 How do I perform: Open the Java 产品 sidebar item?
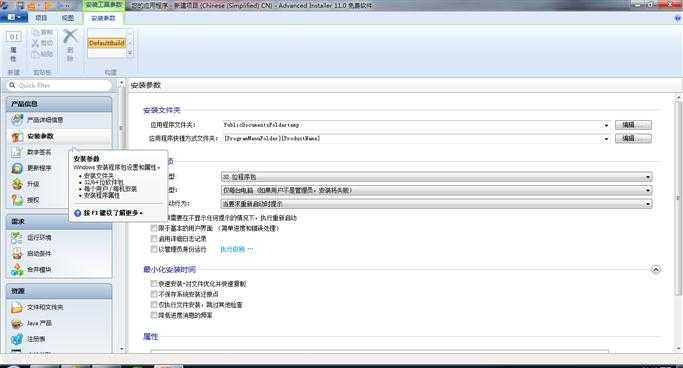[40, 323]
